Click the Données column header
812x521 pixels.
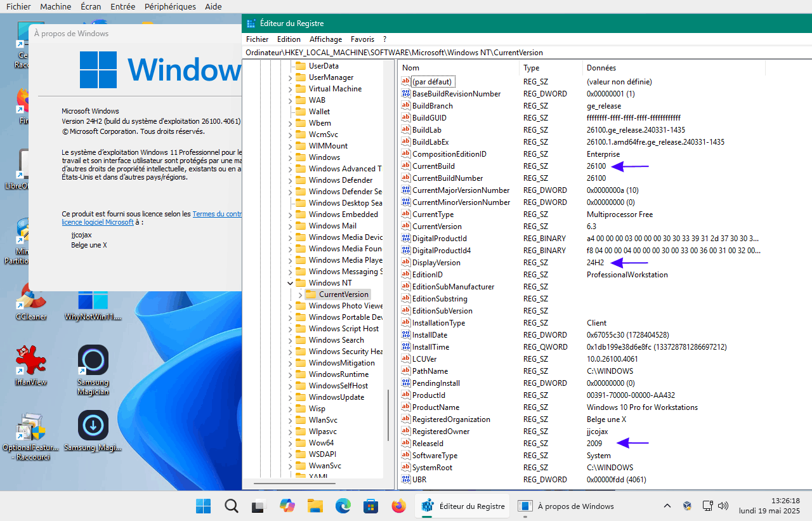[674, 68]
